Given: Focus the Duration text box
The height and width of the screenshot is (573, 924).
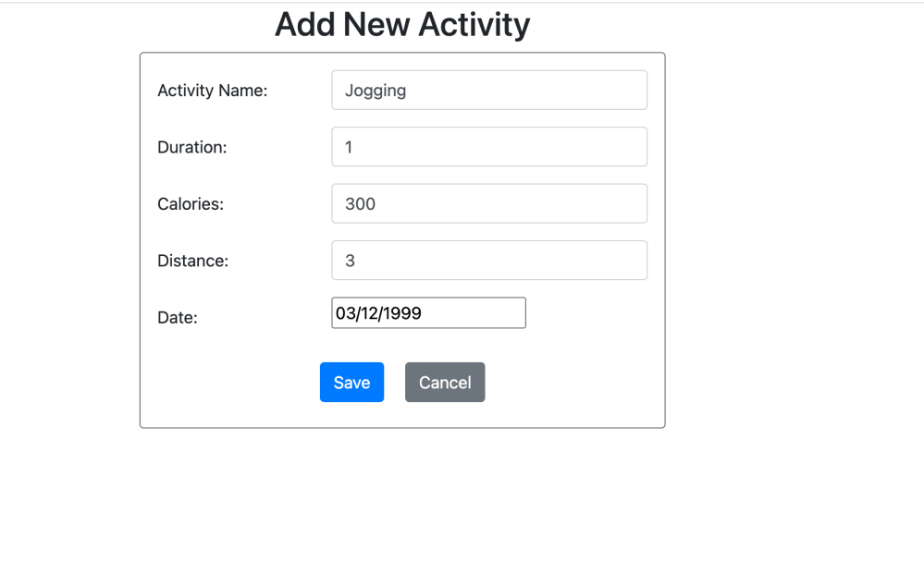Looking at the screenshot, I should tap(488, 147).
